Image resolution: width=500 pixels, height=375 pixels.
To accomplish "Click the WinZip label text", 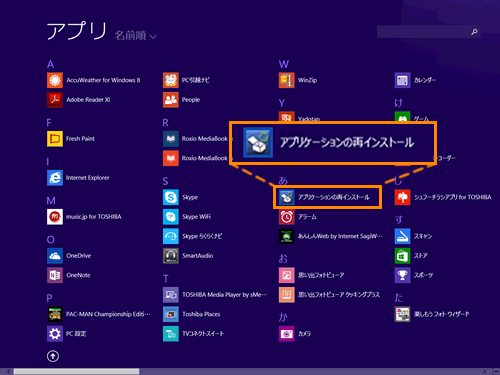I will (307, 80).
